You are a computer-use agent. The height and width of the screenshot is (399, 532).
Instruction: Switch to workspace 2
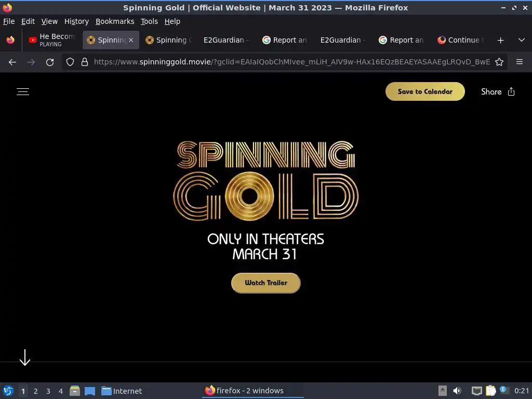[x=36, y=391]
